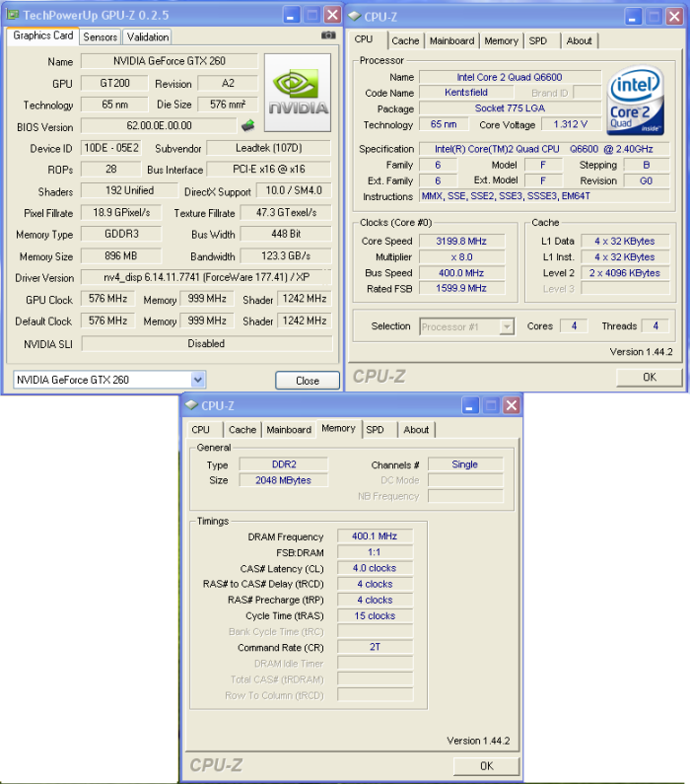This screenshot has width=690, height=784.
Task: Click the bottom CPU-Z window title icon
Action: [x=192, y=405]
